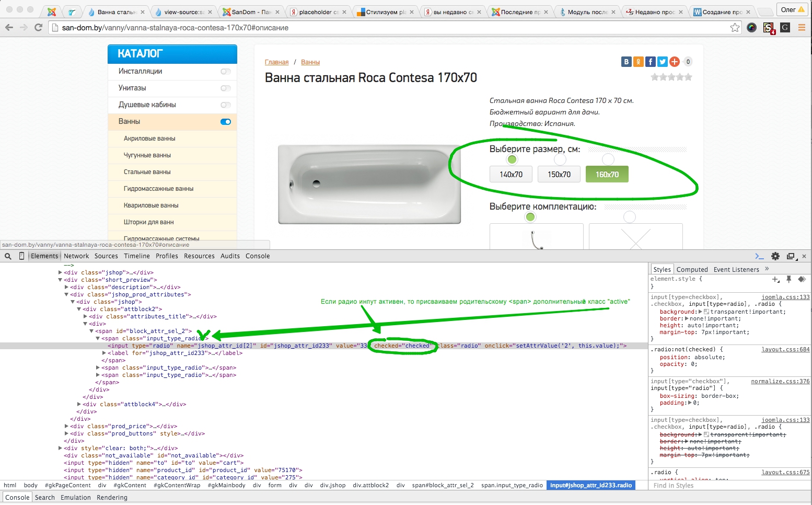Expand the div class attblock4 node
Screen dimensions: 812x505
(x=79, y=404)
